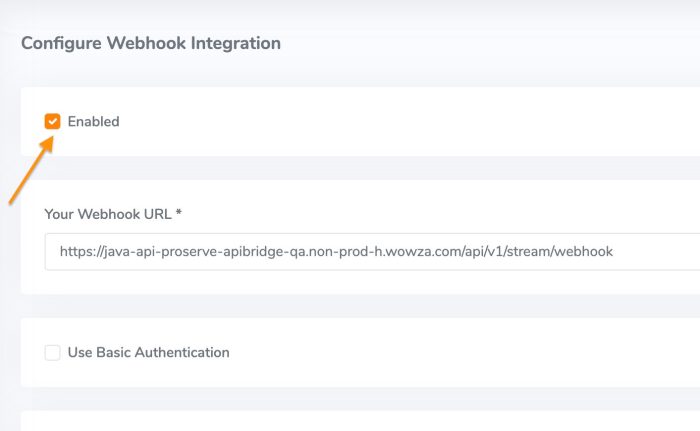
Task: Click the "Use Basic Authentication" label
Action: pos(148,353)
